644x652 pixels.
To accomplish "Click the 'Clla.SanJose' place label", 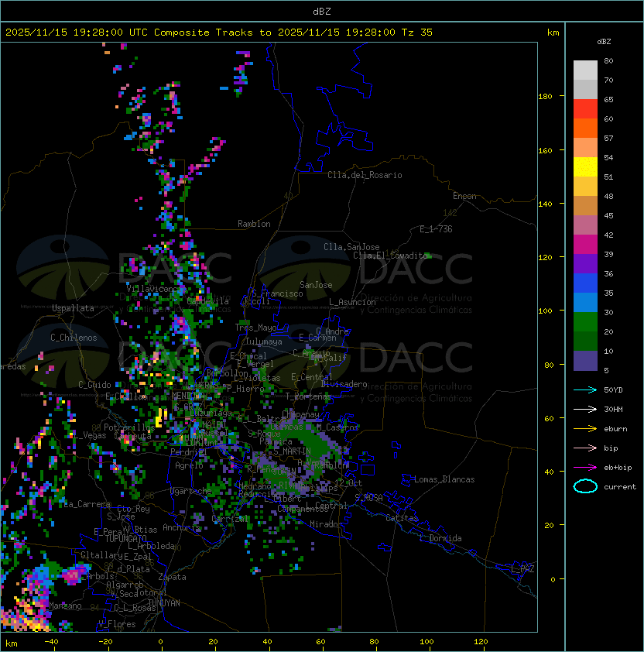I will tap(351, 247).
